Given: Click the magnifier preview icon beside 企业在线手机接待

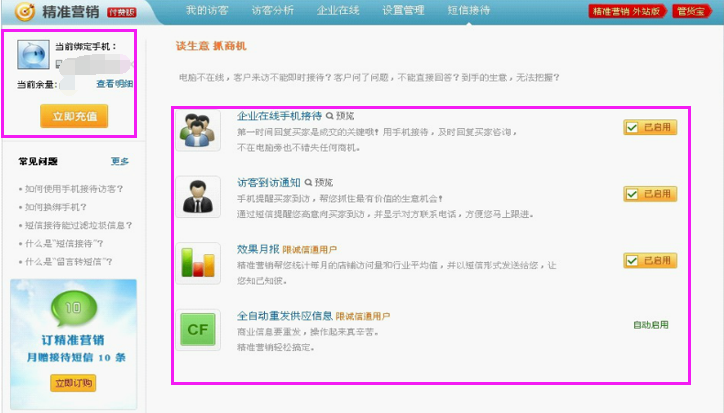Looking at the screenshot, I should [330, 116].
